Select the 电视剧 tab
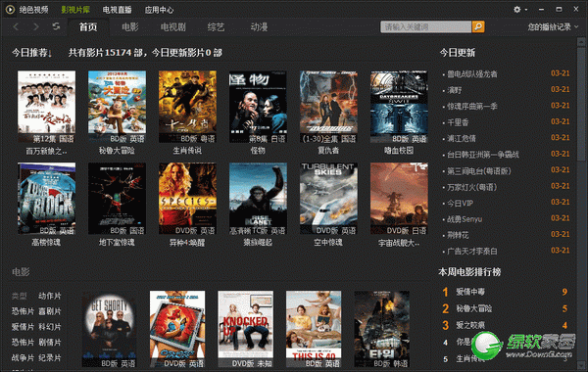 pyautogui.click(x=173, y=27)
